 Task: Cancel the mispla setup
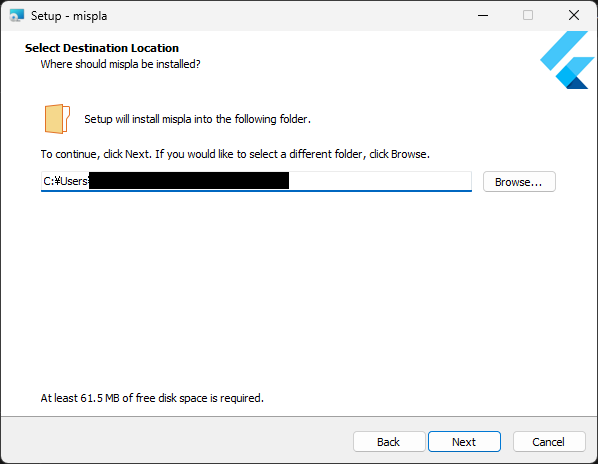(548, 442)
